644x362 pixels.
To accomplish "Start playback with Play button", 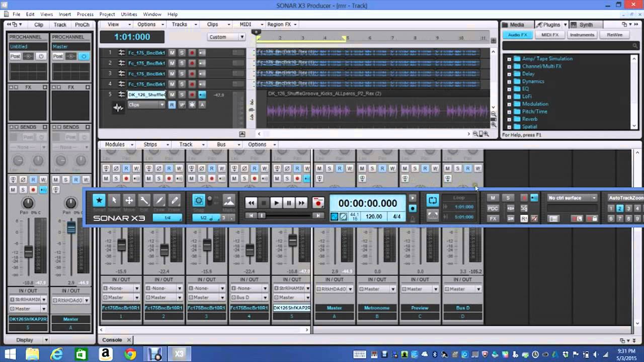I will click(x=276, y=203).
